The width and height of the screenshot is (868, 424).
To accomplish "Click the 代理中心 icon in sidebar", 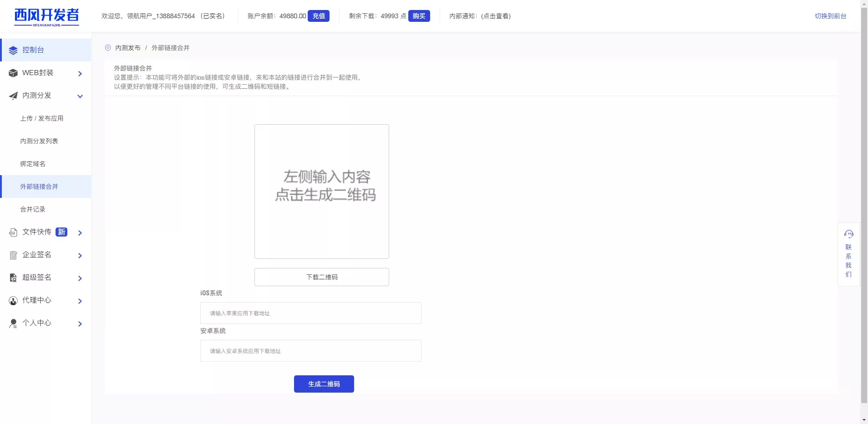I will (x=13, y=301).
